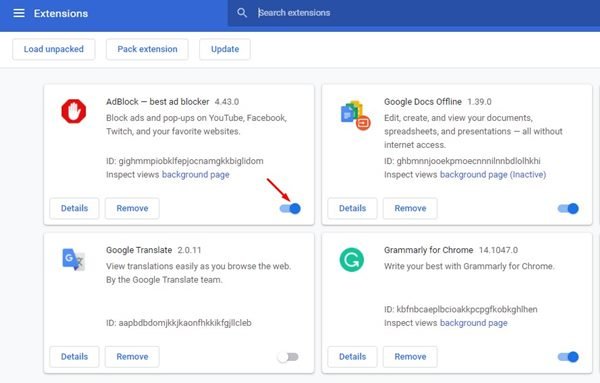Click the Pack extension button
Viewport: 600px width, 383px height.
pos(147,49)
